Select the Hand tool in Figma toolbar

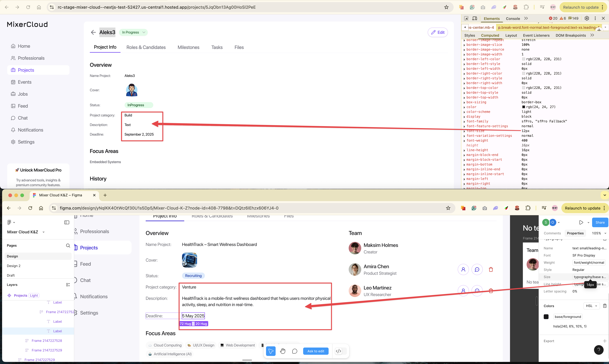coord(283,351)
